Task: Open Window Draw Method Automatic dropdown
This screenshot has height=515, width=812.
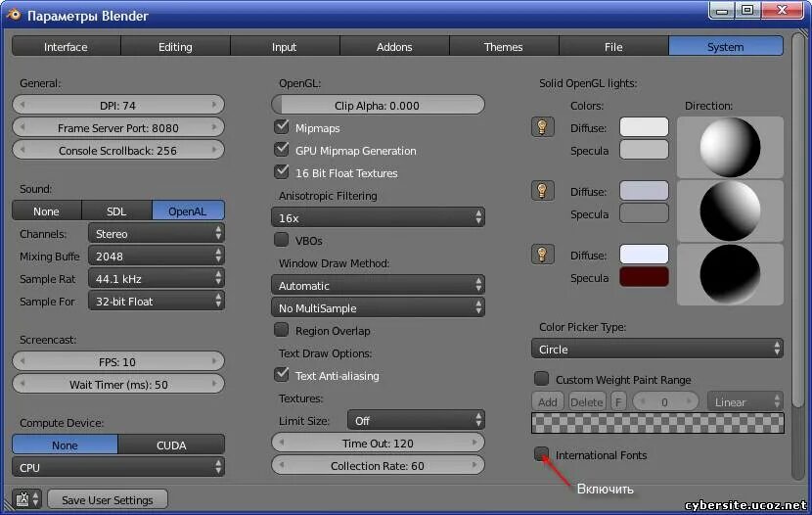Action: coord(378,285)
